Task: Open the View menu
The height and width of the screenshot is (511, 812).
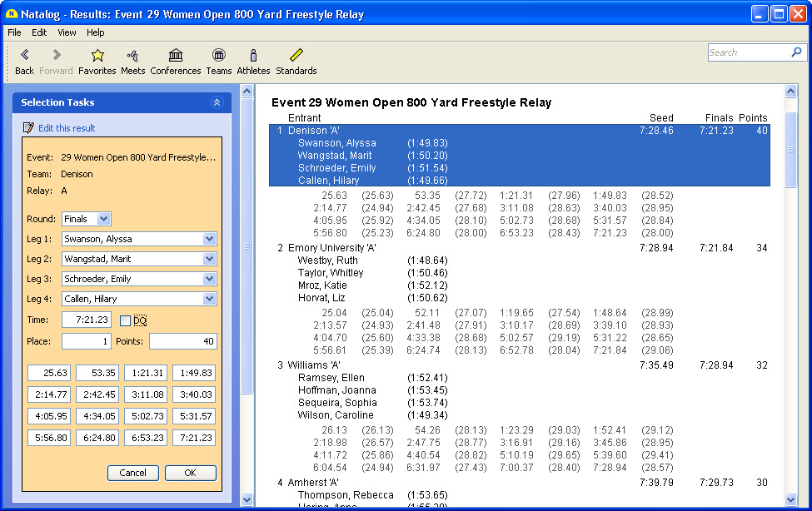Action: [x=67, y=32]
